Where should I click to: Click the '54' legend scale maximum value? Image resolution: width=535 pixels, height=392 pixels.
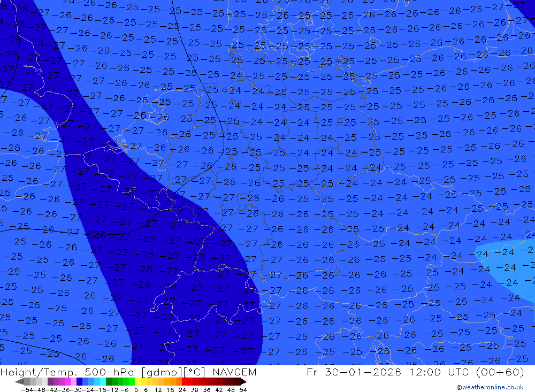[243, 390]
